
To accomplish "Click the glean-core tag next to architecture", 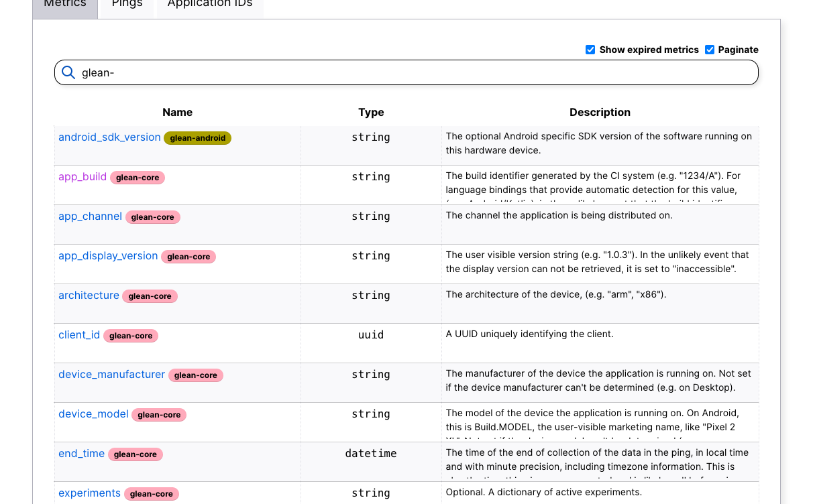I will [150, 296].
